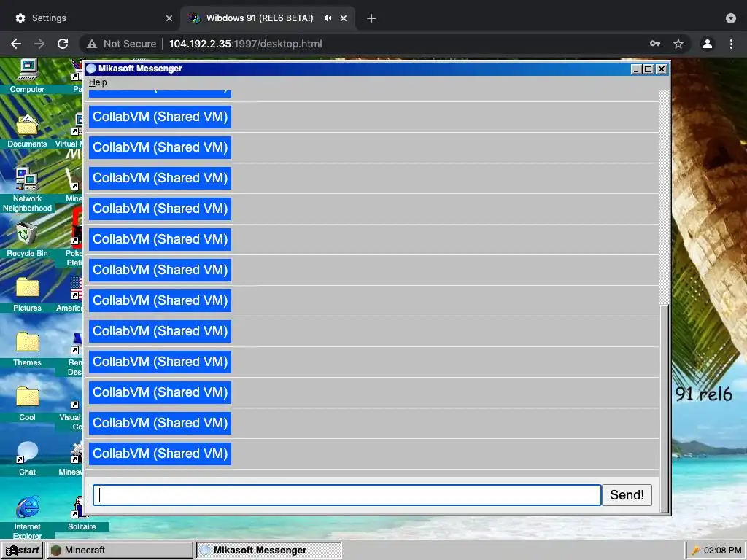Click the Send! button
747x560 pixels.
627,495
